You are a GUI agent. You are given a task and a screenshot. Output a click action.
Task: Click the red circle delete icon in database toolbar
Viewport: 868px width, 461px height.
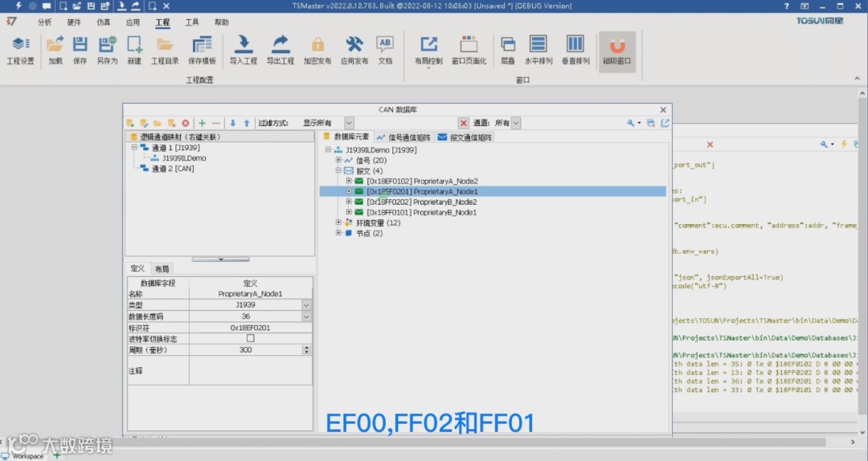pyautogui.click(x=186, y=123)
